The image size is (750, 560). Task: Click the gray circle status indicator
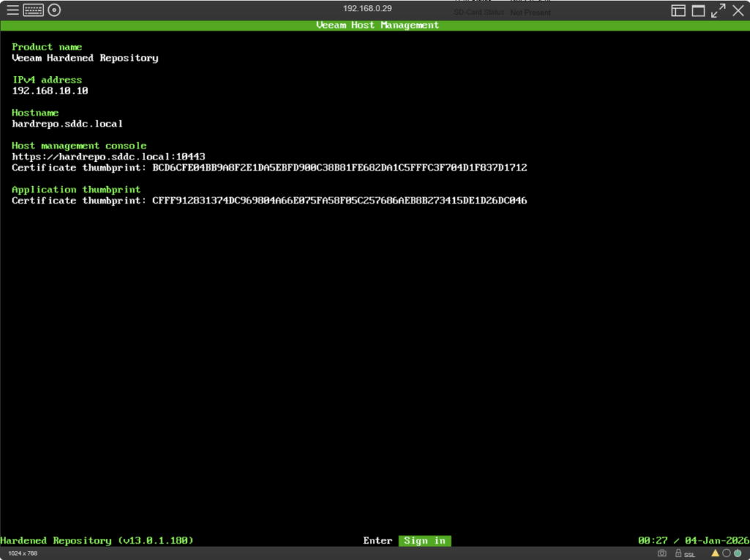(x=726, y=553)
